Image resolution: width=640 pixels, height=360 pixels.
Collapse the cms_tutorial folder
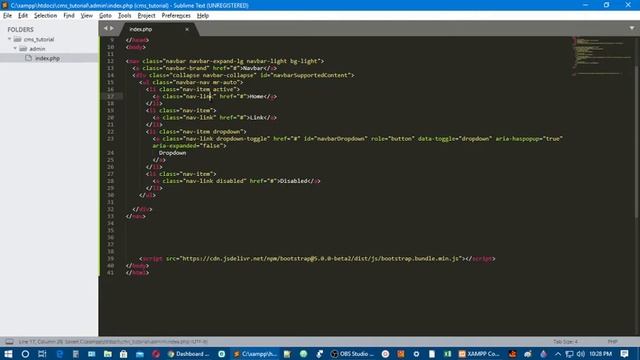coord(9,39)
